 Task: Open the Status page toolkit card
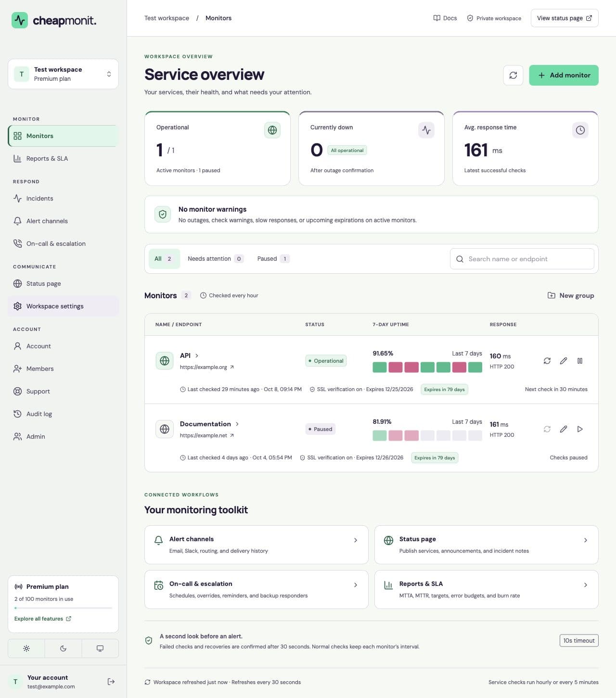[x=487, y=545]
